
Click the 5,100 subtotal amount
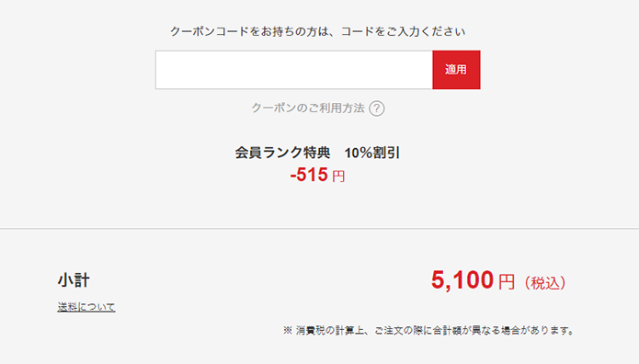point(462,280)
